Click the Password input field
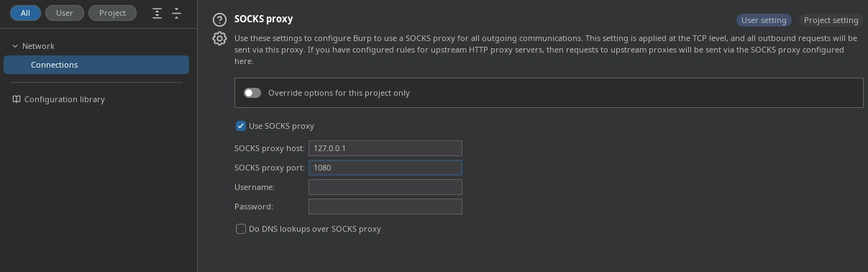The width and height of the screenshot is (868, 272). 385,207
